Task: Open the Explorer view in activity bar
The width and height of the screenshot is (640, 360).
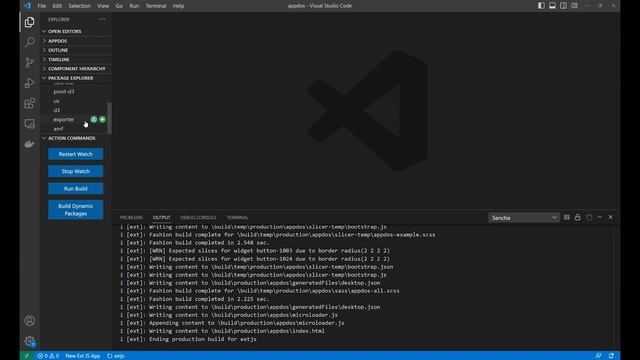Action: point(29,22)
